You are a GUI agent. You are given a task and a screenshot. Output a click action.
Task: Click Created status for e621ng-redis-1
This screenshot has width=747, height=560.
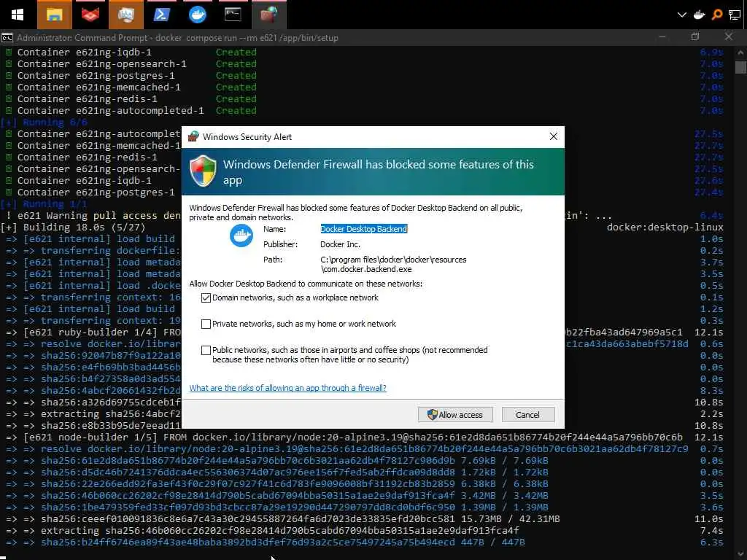(x=236, y=99)
